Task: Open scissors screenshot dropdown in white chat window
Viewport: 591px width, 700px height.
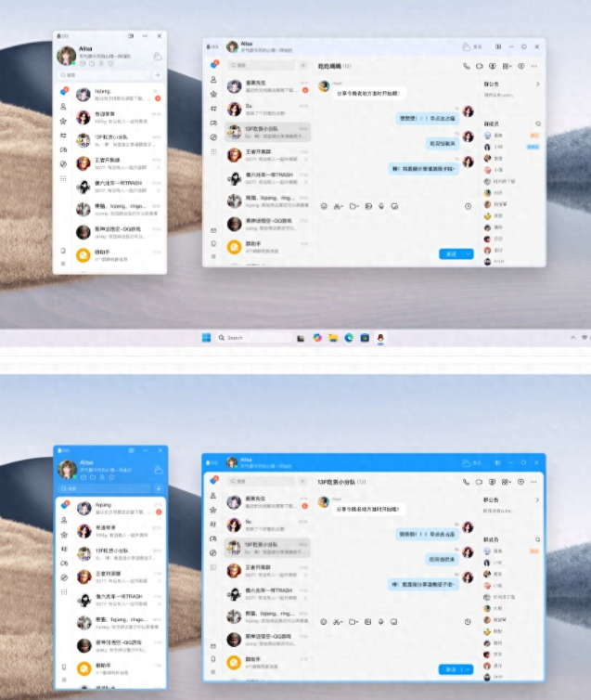Action: click(x=338, y=206)
